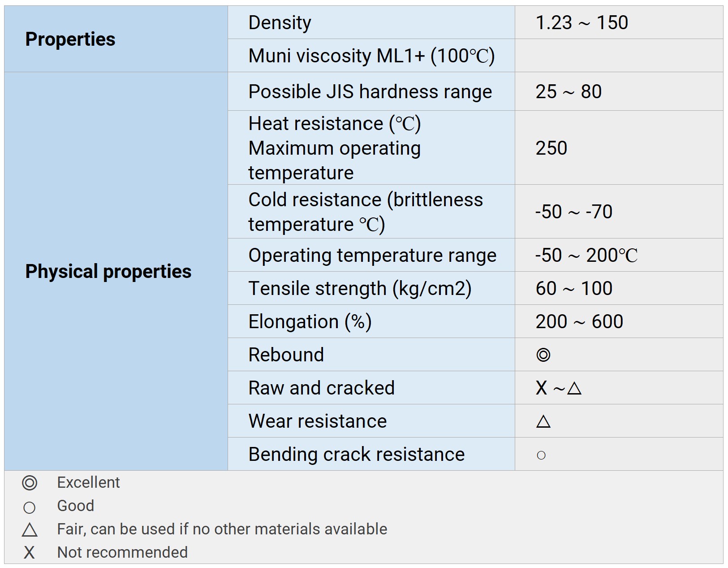728x568 pixels.
Task: Click the triangle icon beside the Fair legend
Action: [30, 530]
